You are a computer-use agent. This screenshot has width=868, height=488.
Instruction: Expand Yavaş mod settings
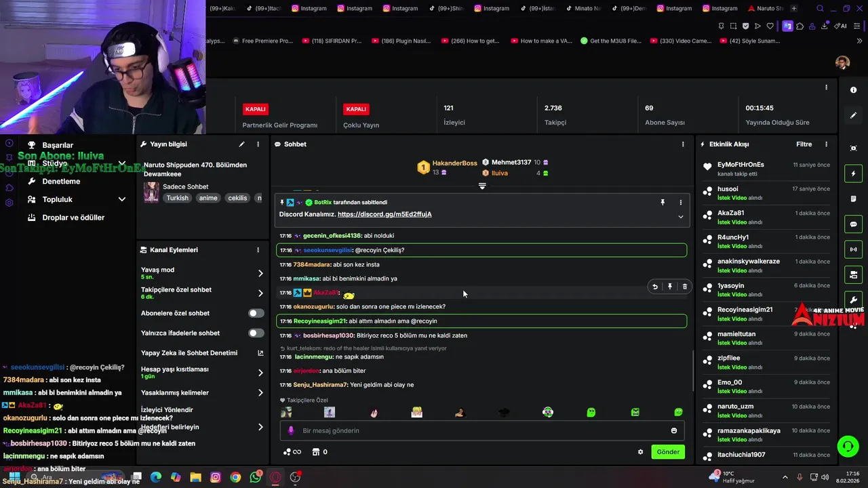[260, 273]
